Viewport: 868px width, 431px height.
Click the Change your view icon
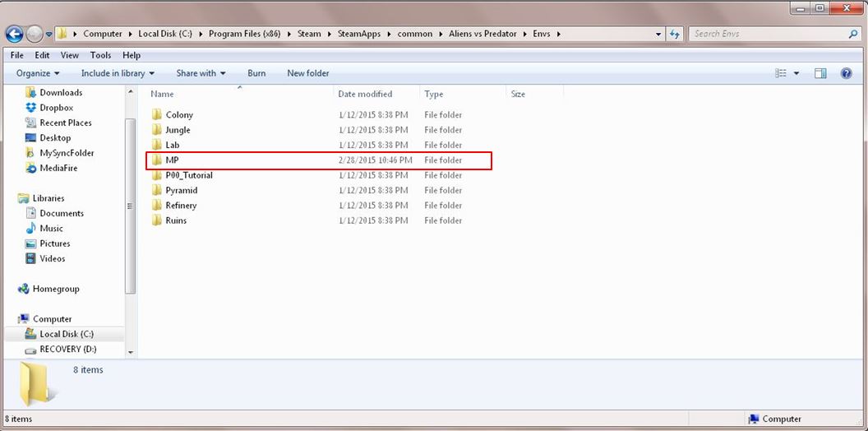[781, 73]
